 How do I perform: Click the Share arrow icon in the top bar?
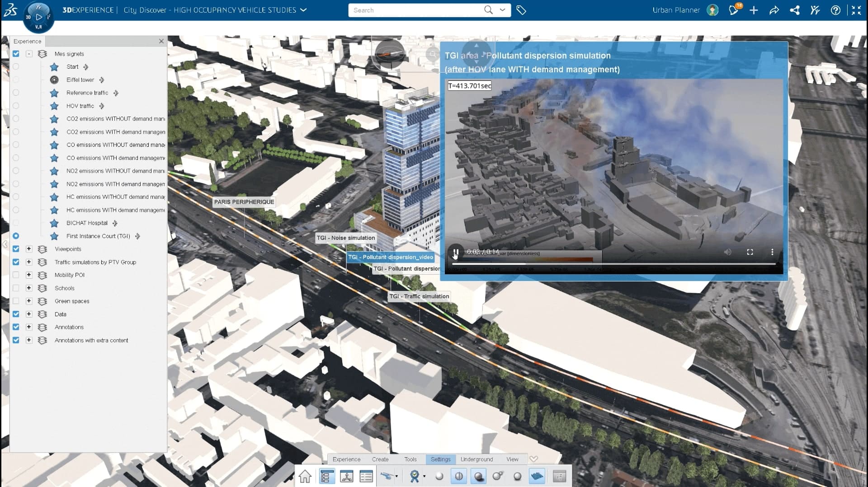click(774, 10)
